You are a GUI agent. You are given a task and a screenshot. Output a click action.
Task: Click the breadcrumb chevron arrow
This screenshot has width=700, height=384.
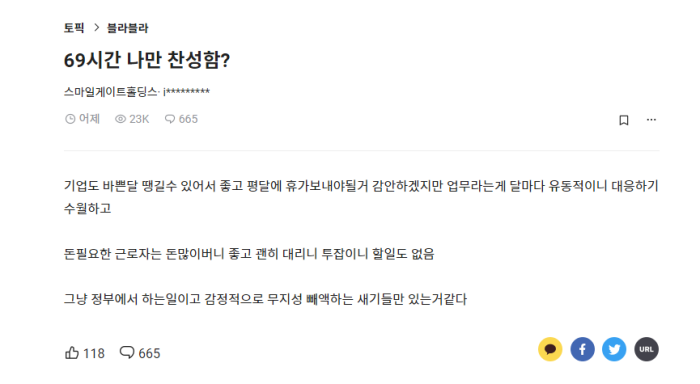96,28
